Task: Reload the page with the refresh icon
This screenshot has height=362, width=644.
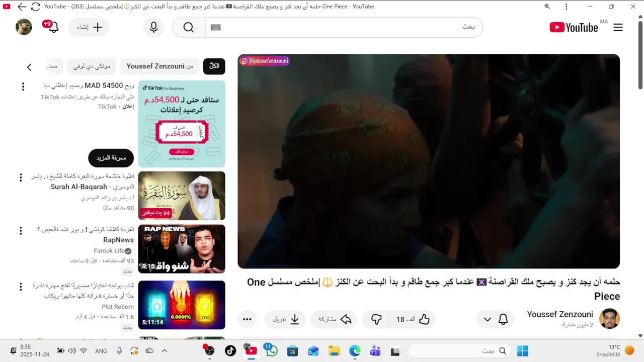Action: click(36, 7)
